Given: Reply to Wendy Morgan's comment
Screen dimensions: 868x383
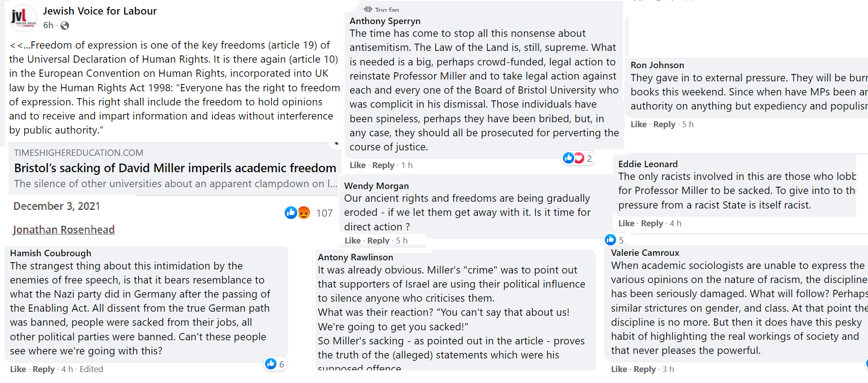Looking at the screenshot, I should click(x=378, y=240).
